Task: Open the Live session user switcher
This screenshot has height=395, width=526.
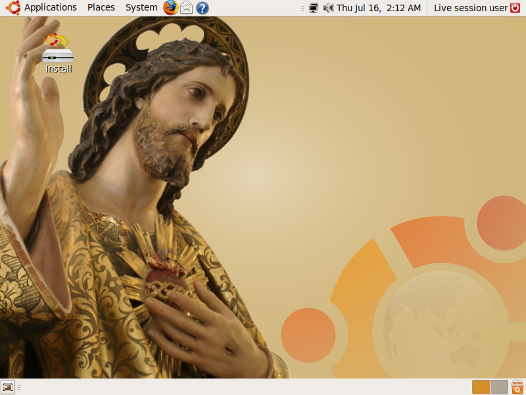Action: point(471,8)
